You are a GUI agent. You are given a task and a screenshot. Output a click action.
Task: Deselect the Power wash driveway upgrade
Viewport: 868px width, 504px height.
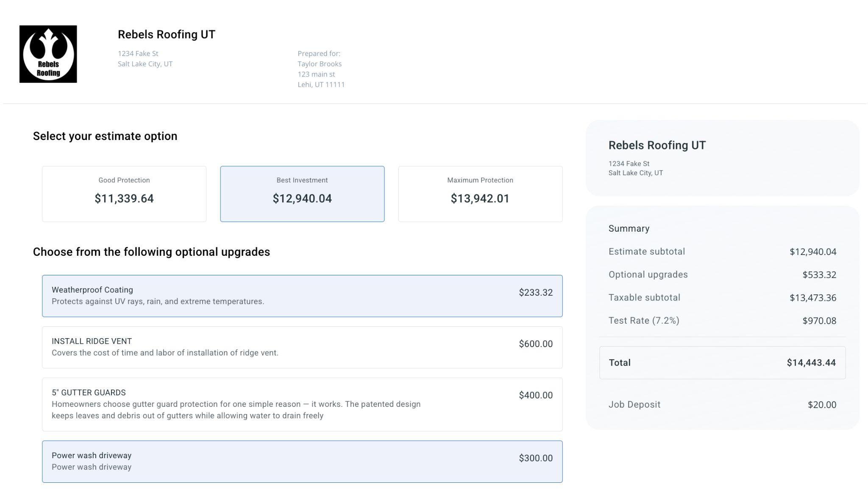(x=302, y=461)
